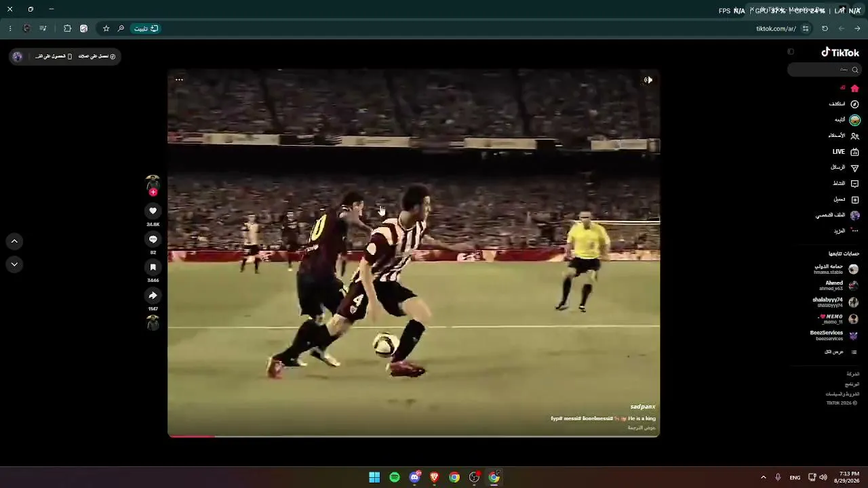The height and width of the screenshot is (488, 868).
Task: Open Upload with the plus square icon
Action: click(x=854, y=199)
